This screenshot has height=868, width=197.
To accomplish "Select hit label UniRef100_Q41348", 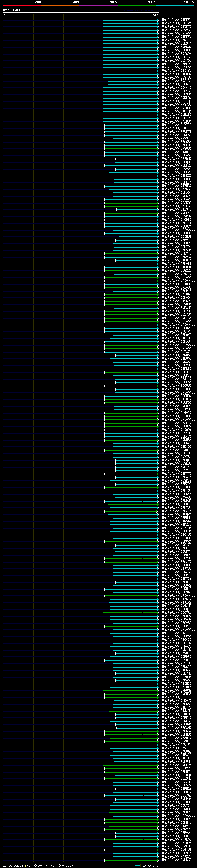I will tap(176, 210).
